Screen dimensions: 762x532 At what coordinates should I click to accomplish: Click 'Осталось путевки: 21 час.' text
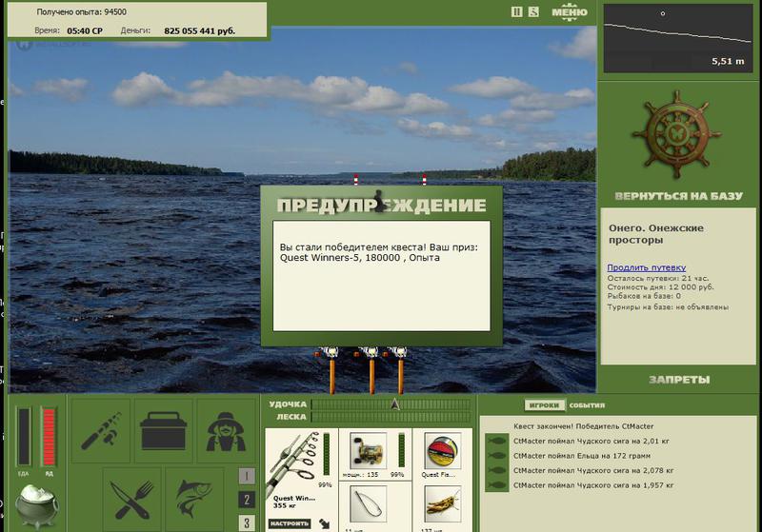tap(657, 278)
